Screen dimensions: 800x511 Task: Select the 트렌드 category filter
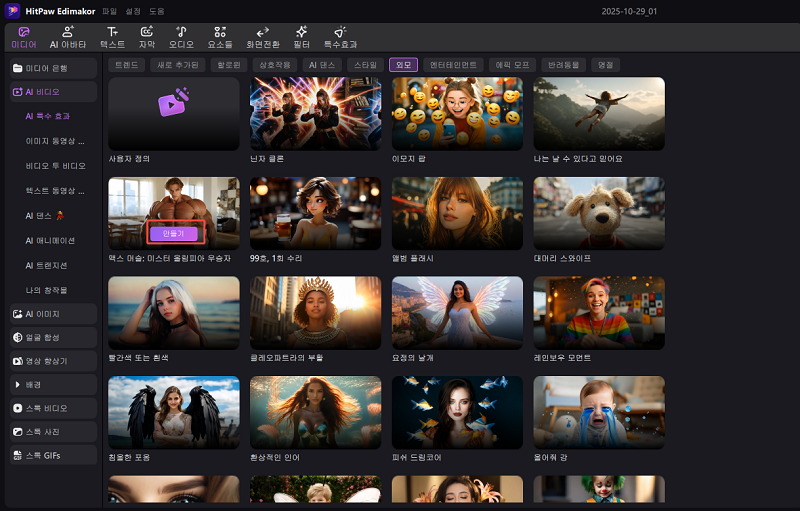pyautogui.click(x=127, y=65)
